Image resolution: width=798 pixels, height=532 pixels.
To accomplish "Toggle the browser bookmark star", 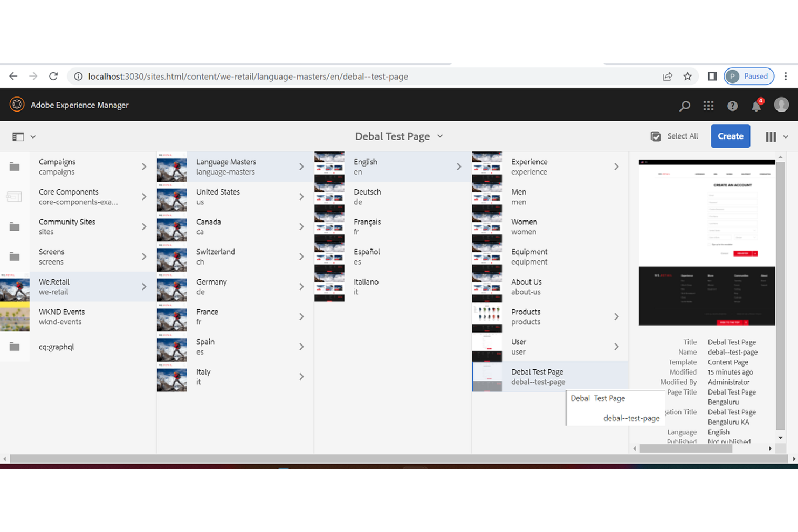I will pos(688,76).
